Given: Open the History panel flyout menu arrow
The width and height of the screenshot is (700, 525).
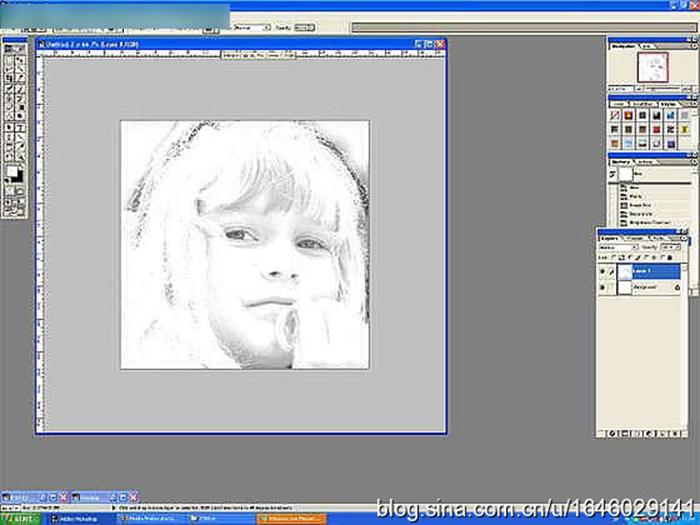Looking at the screenshot, I should click(x=694, y=162).
